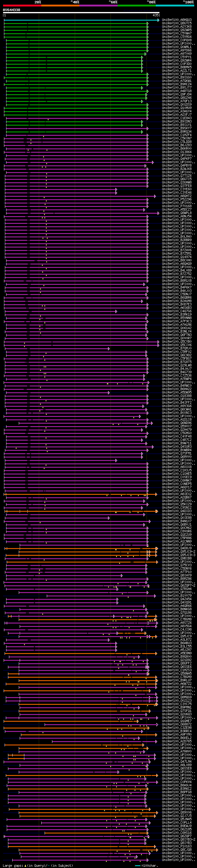Select UniRef100_A8IEX2 label
The width and height of the screenshot is (197, 868).
coord(177,494)
